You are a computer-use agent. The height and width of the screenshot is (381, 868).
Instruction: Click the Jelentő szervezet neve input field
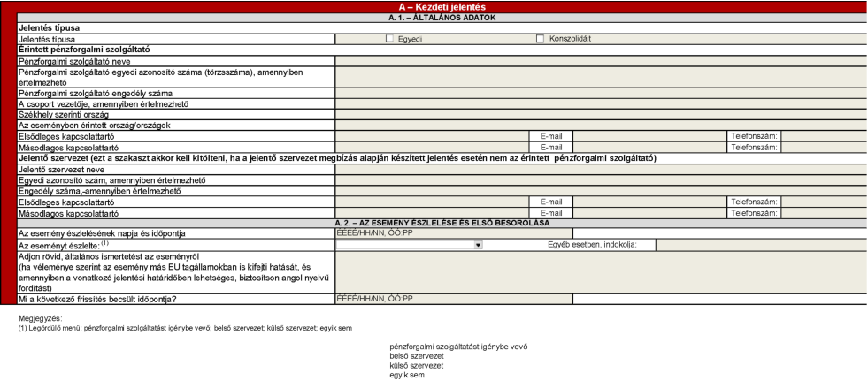pos(601,169)
